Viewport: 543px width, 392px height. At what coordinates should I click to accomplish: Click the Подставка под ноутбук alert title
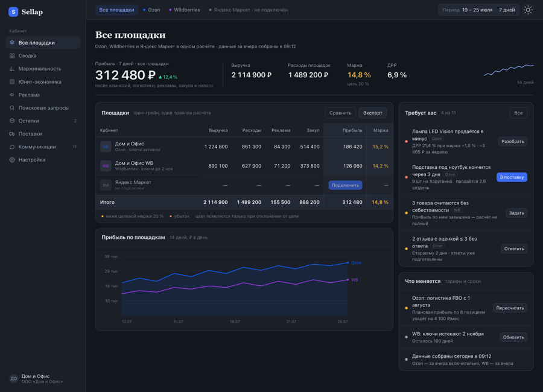pyautogui.click(x=451, y=171)
